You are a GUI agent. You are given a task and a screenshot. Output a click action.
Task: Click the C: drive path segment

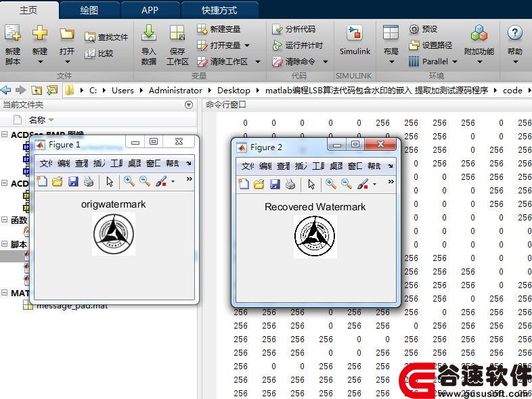pos(93,90)
